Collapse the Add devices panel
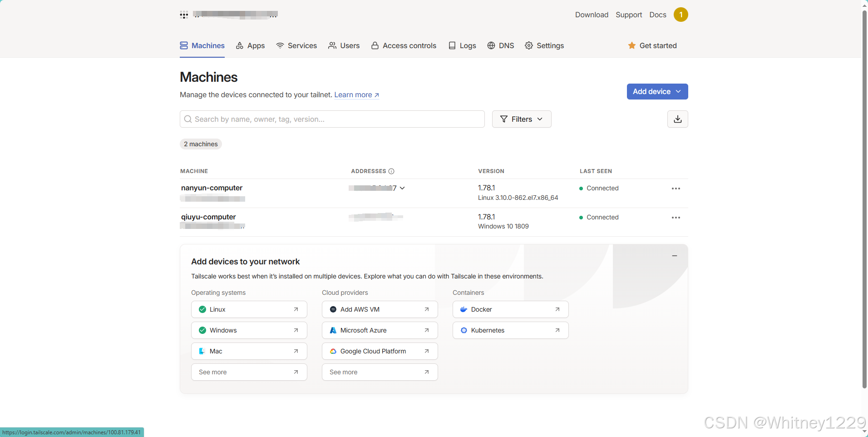The image size is (868, 437). click(x=675, y=256)
